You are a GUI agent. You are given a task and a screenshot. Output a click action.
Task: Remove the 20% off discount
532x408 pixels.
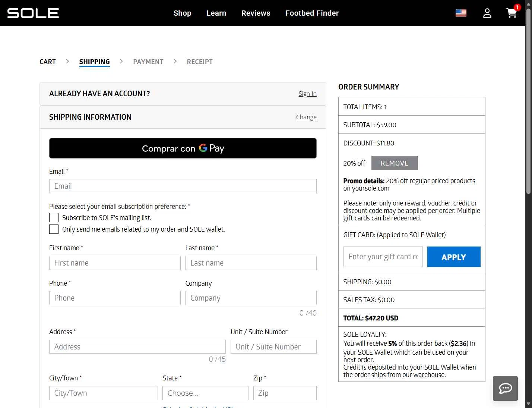(395, 163)
